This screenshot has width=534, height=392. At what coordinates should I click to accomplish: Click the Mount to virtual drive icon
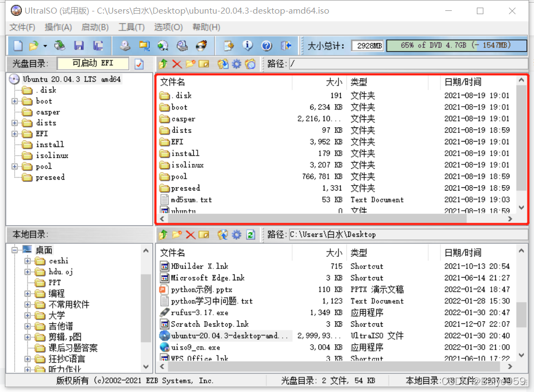point(182,45)
